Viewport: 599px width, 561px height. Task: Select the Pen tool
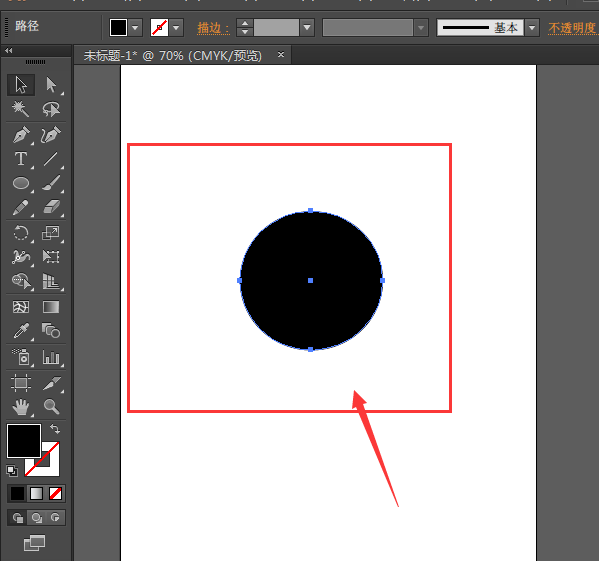pyautogui.click(x=21, y=134)
